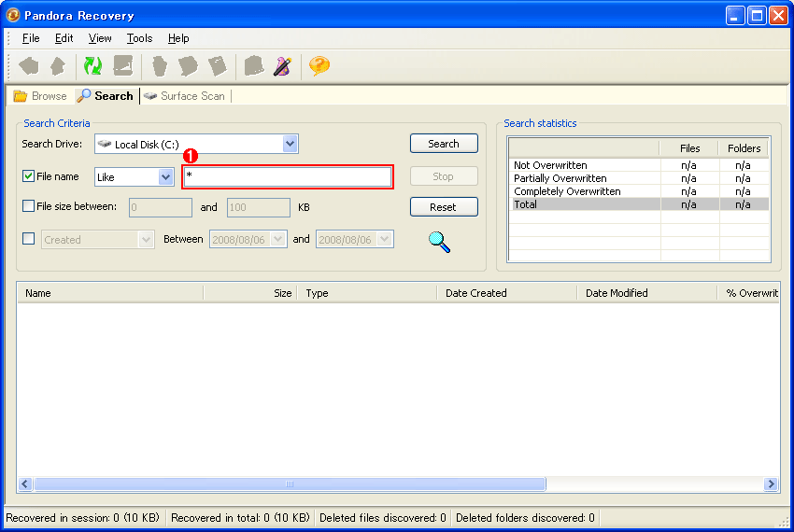
Task: Switch to the Surface Scan tab
Action: tap(184, 96)
